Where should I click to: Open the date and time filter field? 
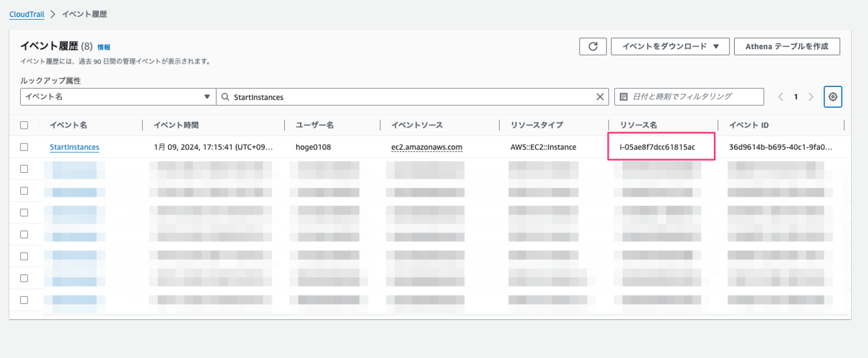click(x=695, y=97)
